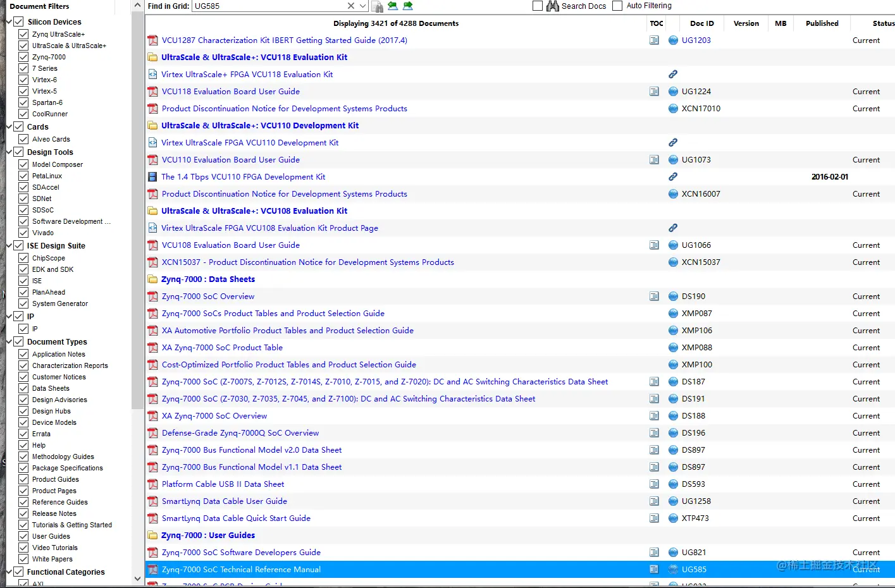Click the UG1224 Doc ID cell

(x=696, y=92)
